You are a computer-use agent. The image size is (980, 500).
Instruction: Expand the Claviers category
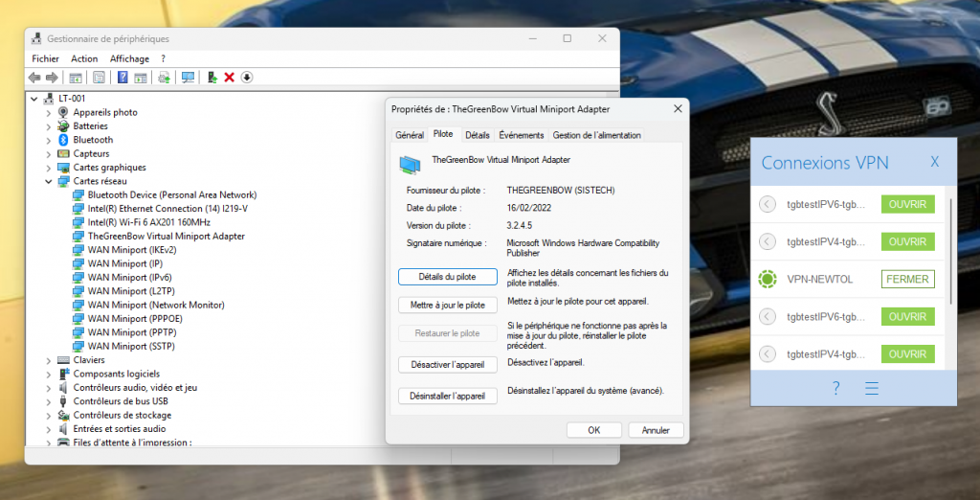[x=49, y=360]
